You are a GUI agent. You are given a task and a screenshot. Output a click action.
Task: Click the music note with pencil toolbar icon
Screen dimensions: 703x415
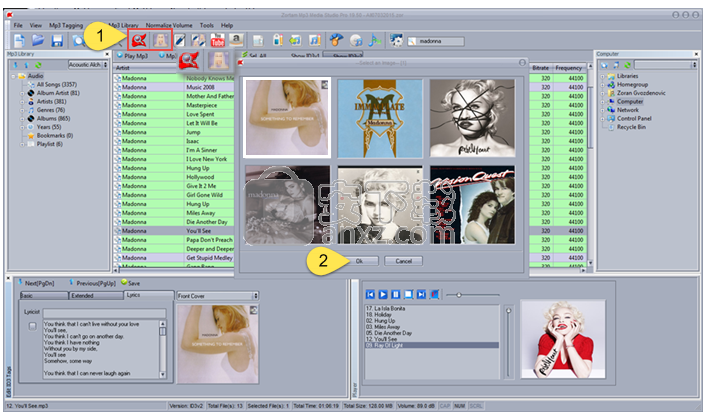(315, 41)
